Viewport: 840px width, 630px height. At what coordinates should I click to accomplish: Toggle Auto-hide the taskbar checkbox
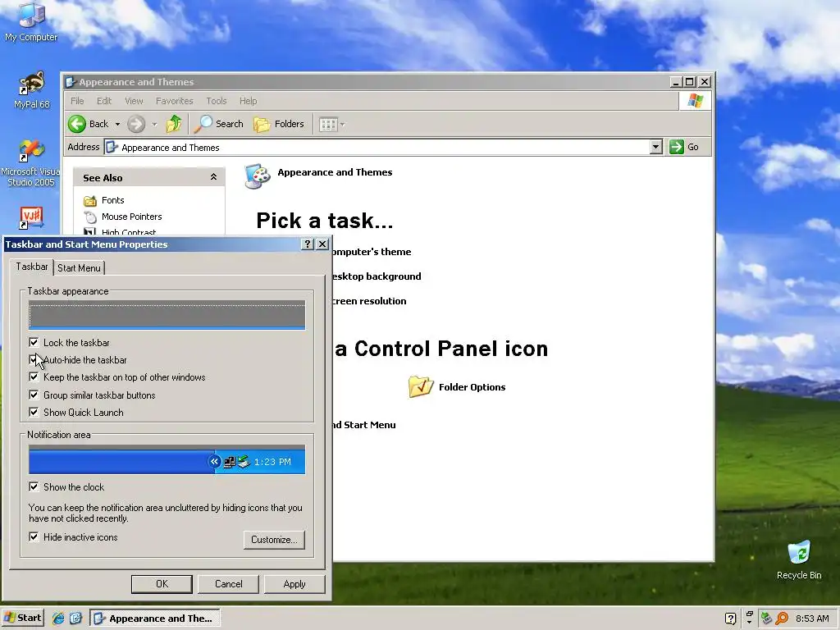tap(34, 359)
